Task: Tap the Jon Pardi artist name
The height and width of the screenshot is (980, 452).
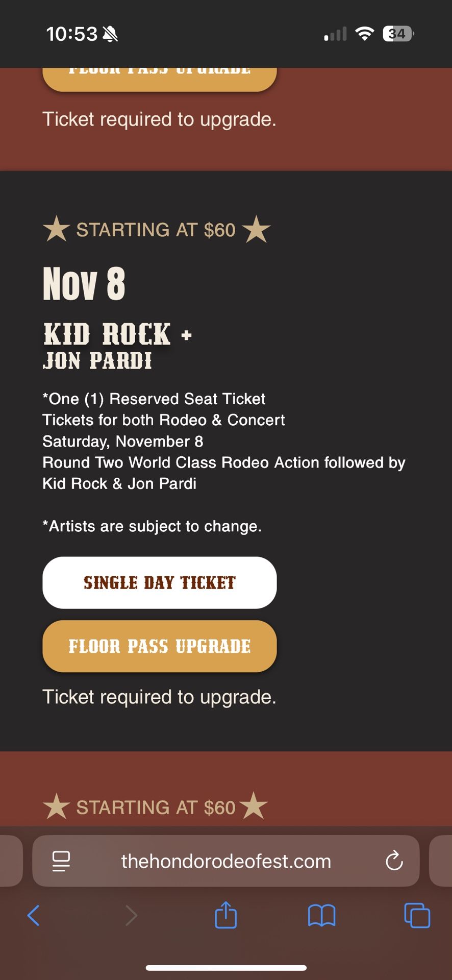Action: click(97, 361)
